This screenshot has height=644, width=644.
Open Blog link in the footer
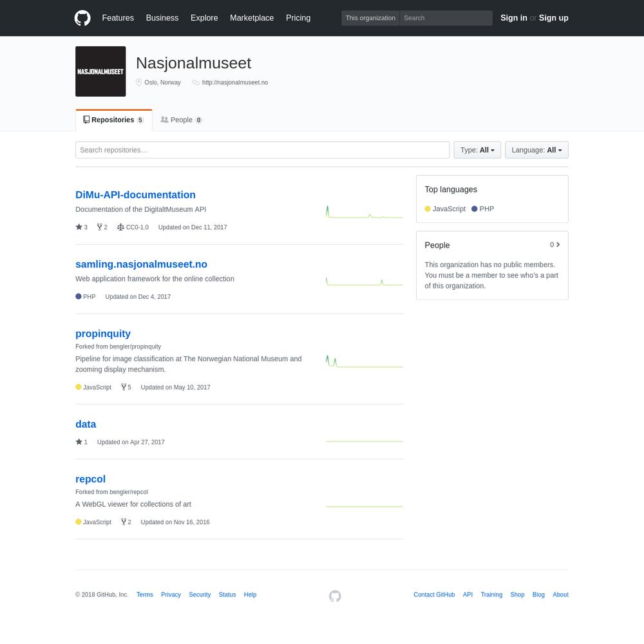pyautogui.click(x=538, y=594)
